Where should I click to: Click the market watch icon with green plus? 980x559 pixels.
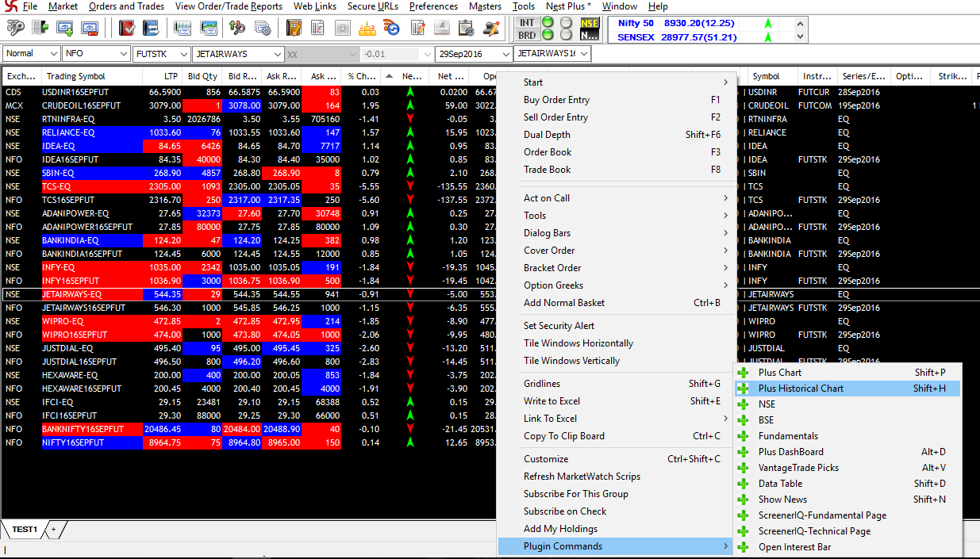(66, 29)
